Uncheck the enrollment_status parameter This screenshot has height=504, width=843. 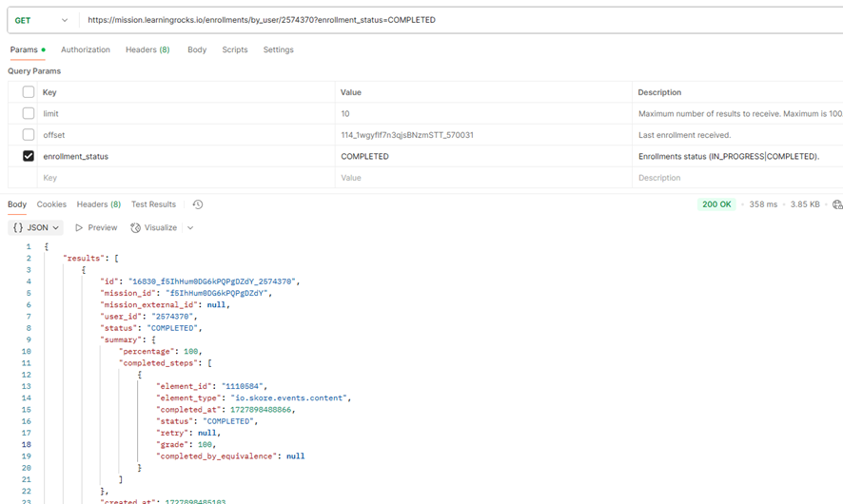[x=29, y=156]
